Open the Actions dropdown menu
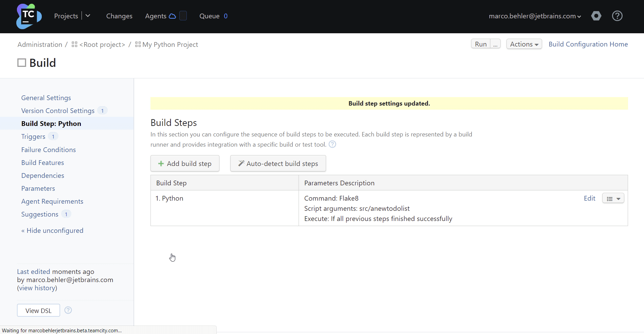Image resolution: width=644 pixels, height=334 pixels. (x=524, y=44)
